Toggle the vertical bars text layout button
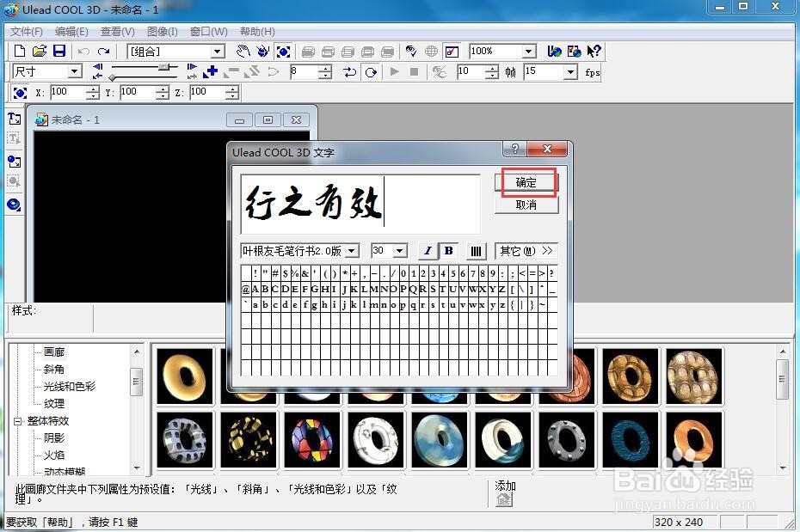The width and height of the screenshot is (800, 532). pyautogui.click(x=476, y=251)
